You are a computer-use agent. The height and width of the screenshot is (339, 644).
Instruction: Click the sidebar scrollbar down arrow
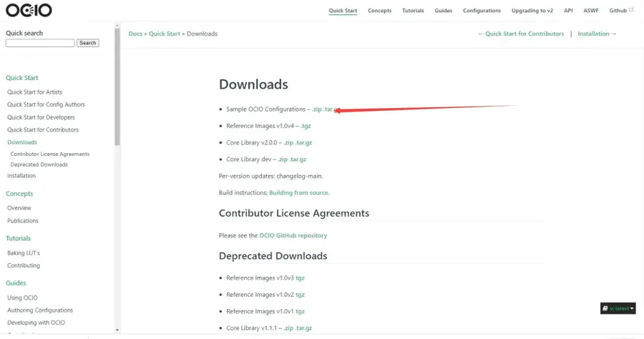[117, 330]
